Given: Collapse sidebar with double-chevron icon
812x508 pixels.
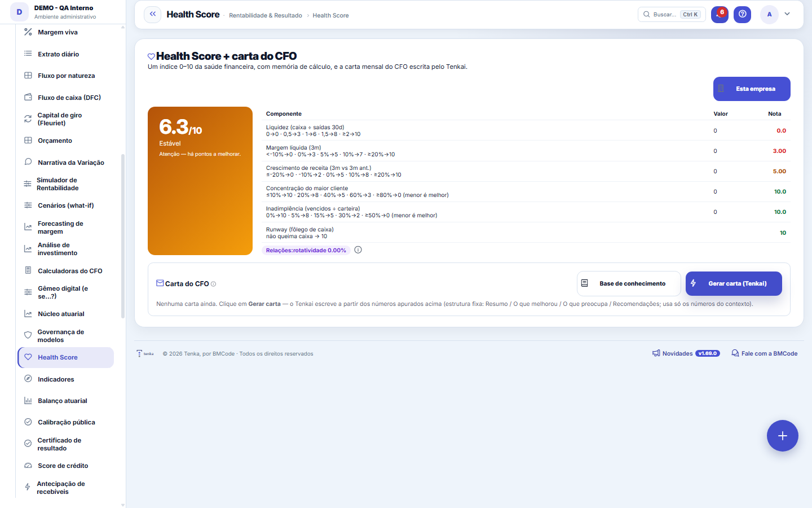Looking at the screenshot, I should pyautogui.click(x=152, y=15).
